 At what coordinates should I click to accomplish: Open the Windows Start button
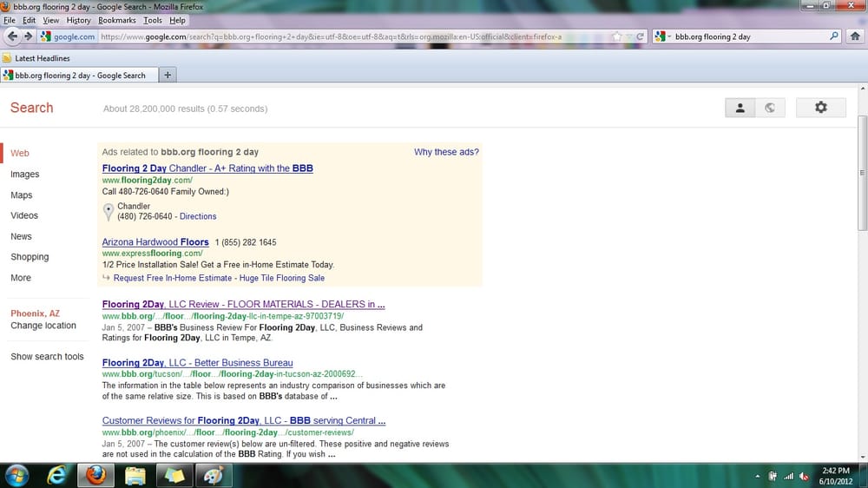tap(16, 476)
